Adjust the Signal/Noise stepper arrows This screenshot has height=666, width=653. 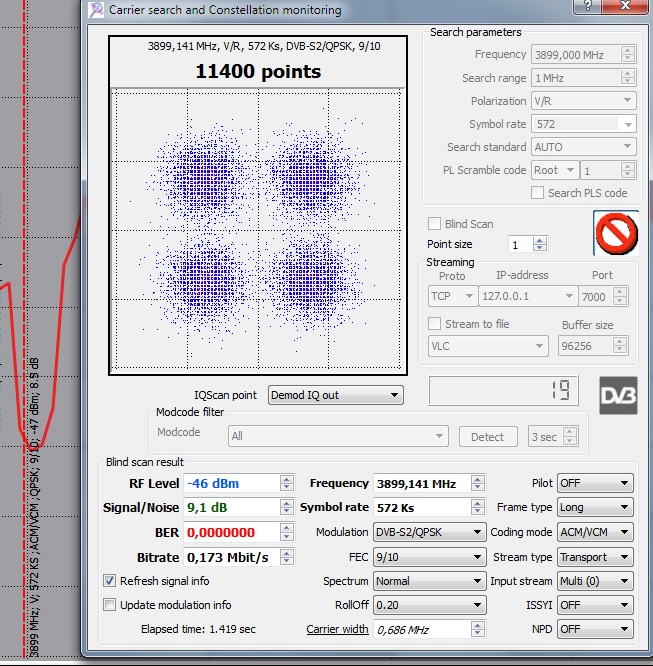pyautogui.click(x=287, y=507)
